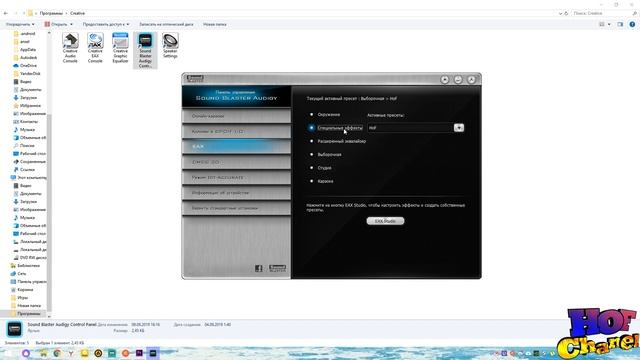Select the Расширенный эквалайзер radio button
The image size is (640, 360).
click(x=311, y=141)
